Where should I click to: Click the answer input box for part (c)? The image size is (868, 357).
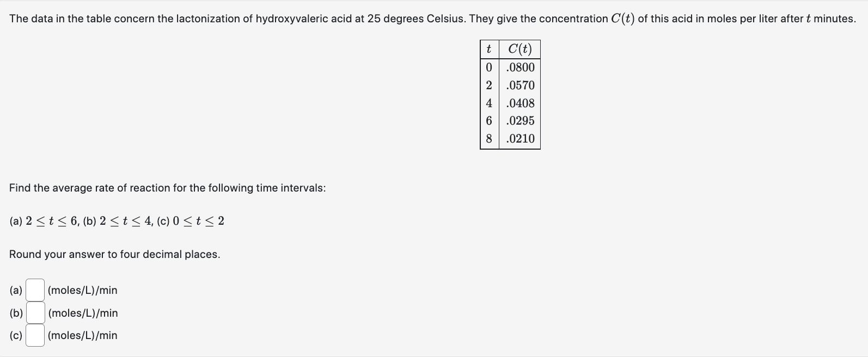point(34,335)
